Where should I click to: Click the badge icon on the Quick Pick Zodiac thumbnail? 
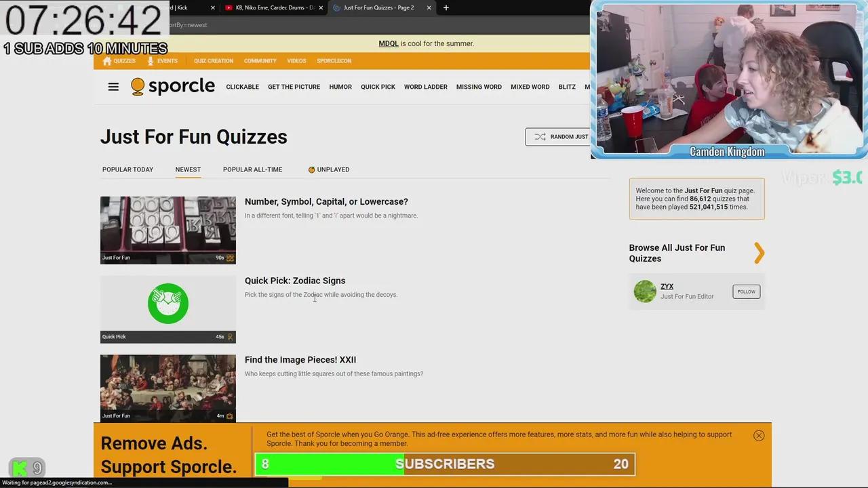pyautogui.click(x=230, y=337)
